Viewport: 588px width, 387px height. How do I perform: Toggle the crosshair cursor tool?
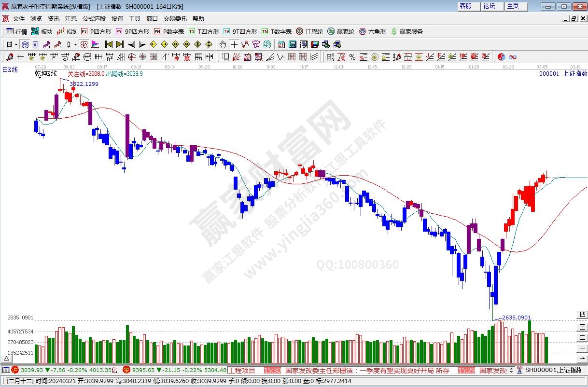pos(234,44)
